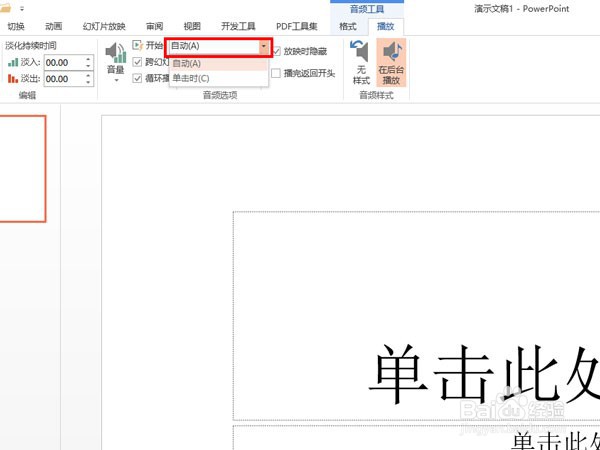Click the 淡出 fade-out bars icon
This screenshot has width=600, height=450.
pos(13,79)
